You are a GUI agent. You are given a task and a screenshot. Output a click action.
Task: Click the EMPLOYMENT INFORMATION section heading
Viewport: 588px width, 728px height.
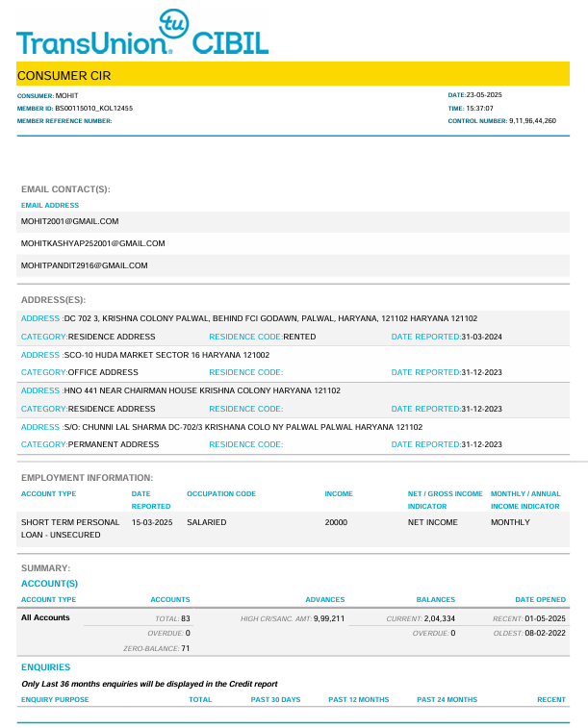point(87,478)
